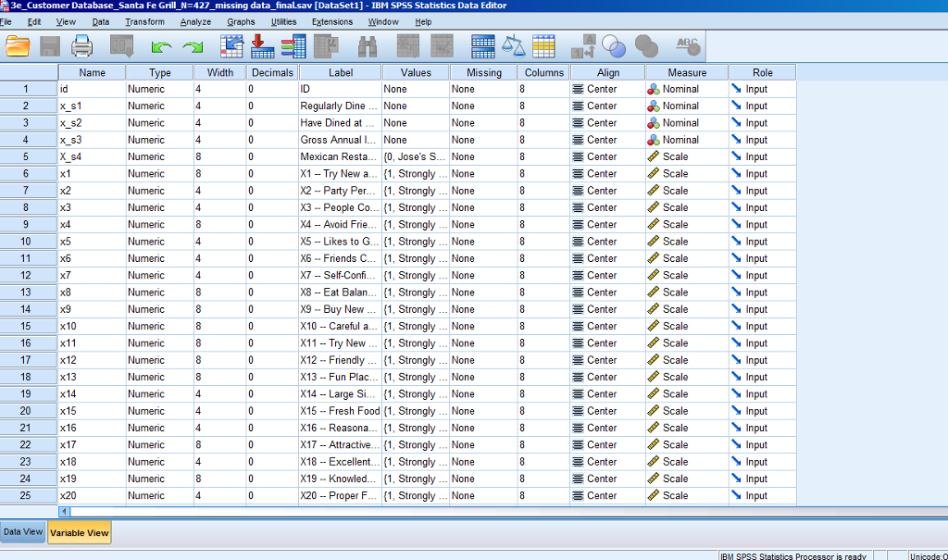Click the Center align icon for x_s2
This screenshot has height=560, width=948.
pyautogui.click(x=578, y=123)
